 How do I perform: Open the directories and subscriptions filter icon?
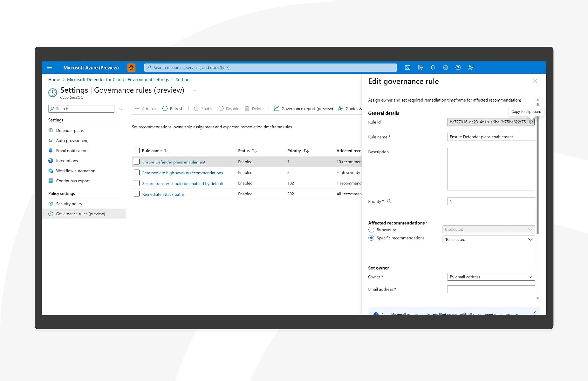point(420,68)
